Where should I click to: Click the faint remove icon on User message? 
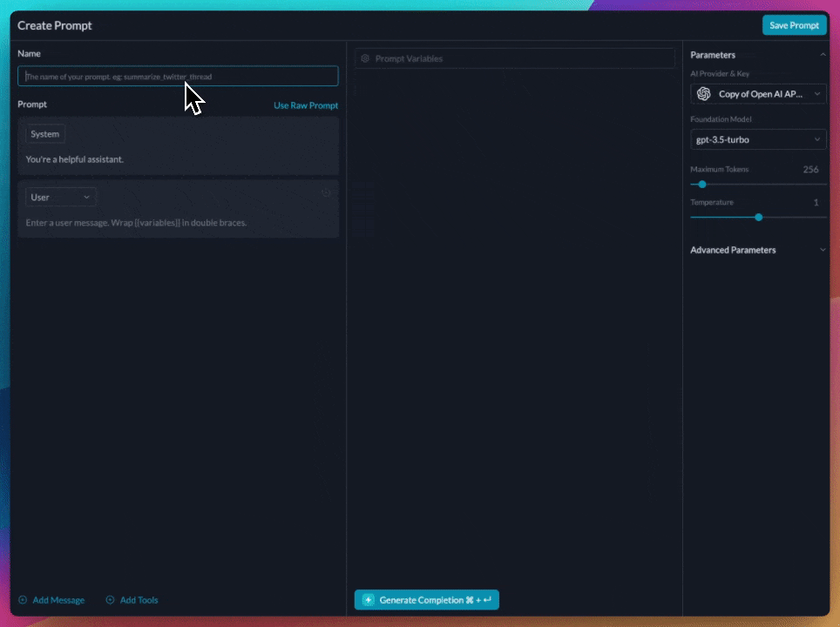coord(326,192)
